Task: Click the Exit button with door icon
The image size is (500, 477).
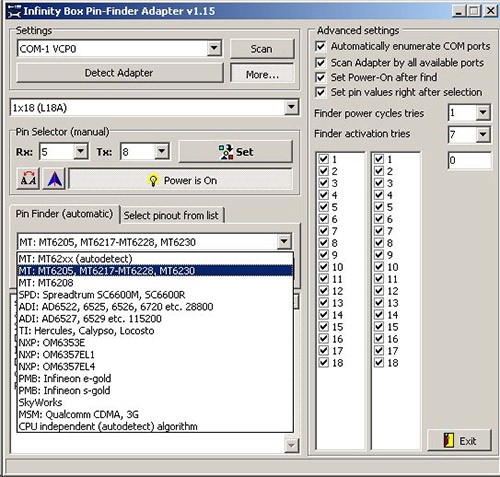Action: point(459,440)
